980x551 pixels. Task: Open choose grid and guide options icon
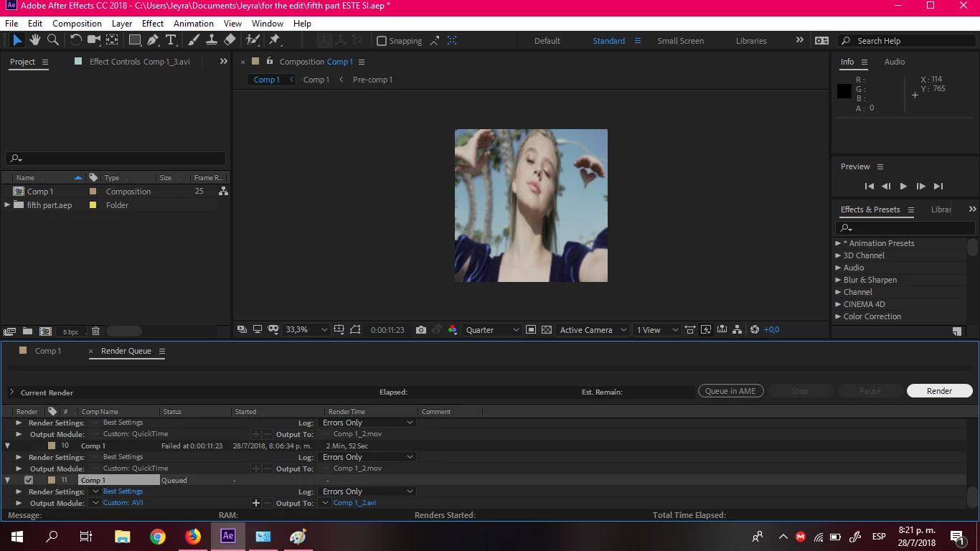tap(339, 330)
